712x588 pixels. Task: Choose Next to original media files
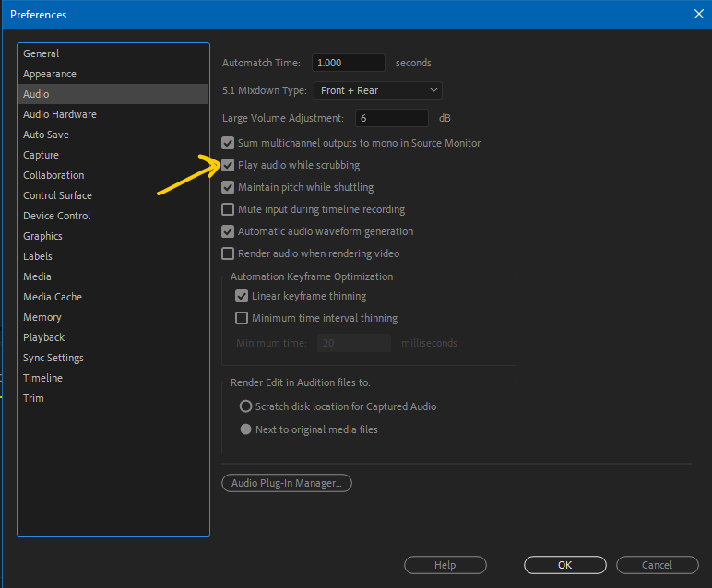click(245, 429)
